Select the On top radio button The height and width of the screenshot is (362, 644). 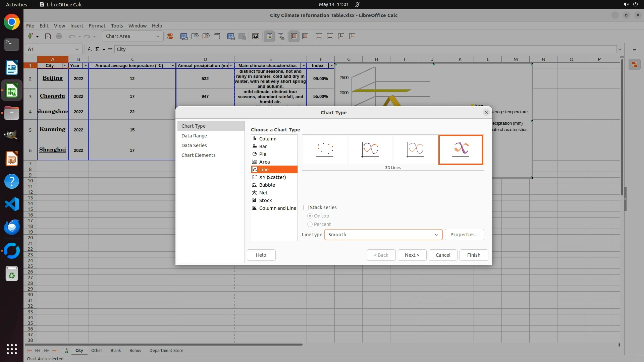[310, 216]
